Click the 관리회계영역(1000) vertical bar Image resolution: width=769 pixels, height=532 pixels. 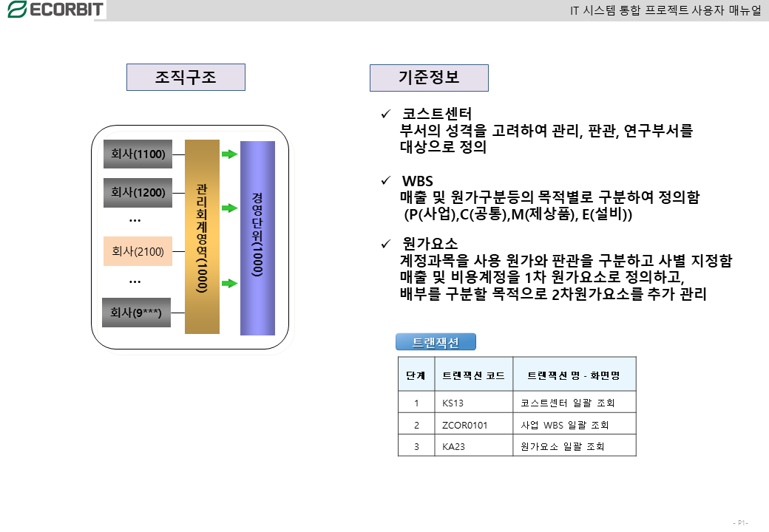tap(202, 236)
